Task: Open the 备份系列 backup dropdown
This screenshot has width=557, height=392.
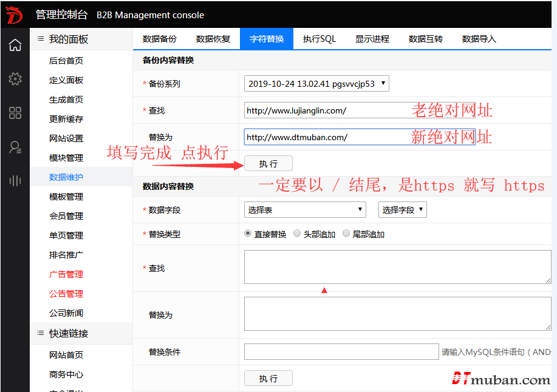Action: pos(316,84)
